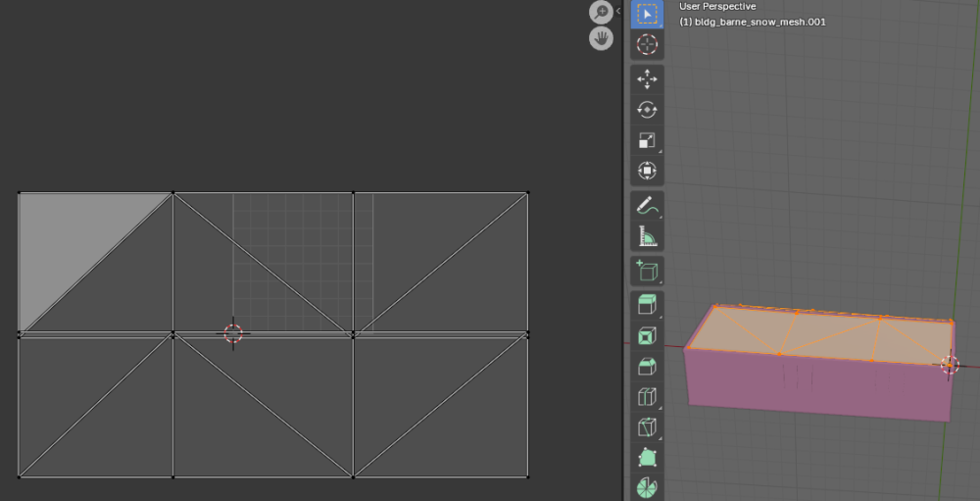Image resolution: width=980 pixels, height=501 pixels.
Task: Click the highlighted gray UV triangle
Action: pyautogui.click(x=69, y=240)
